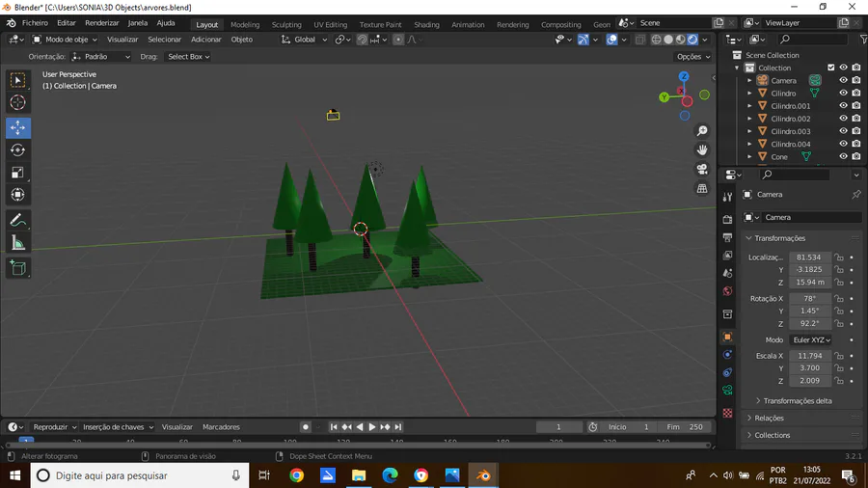
Task: Click the Fim end frame field
Action: click(x=685, y=426)
